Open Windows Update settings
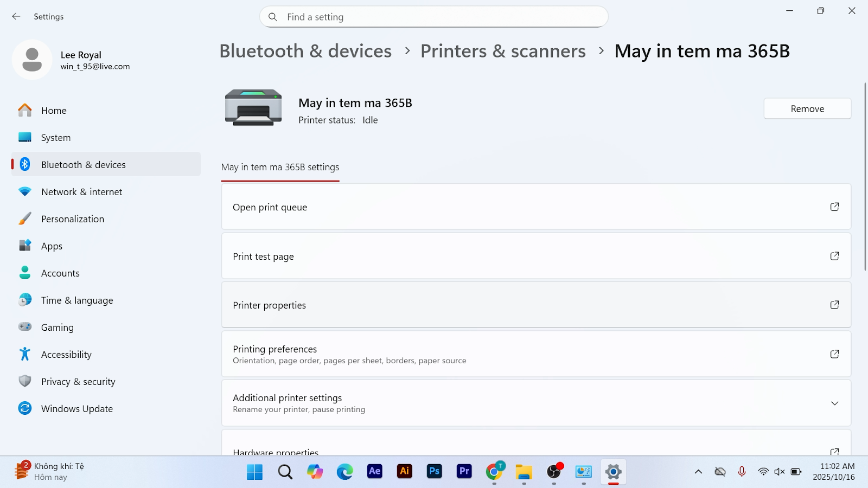 coord(76,409)
